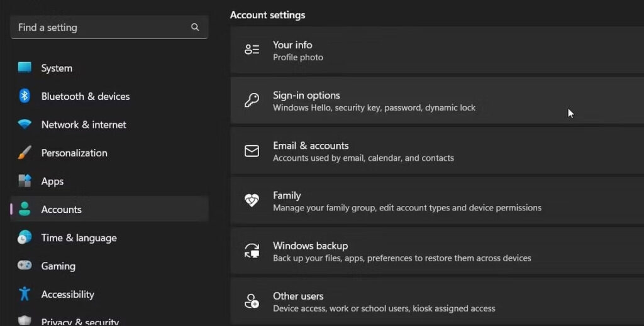Open Other users settings
Viewport: 644px width, 326px height.
point(437,302)
